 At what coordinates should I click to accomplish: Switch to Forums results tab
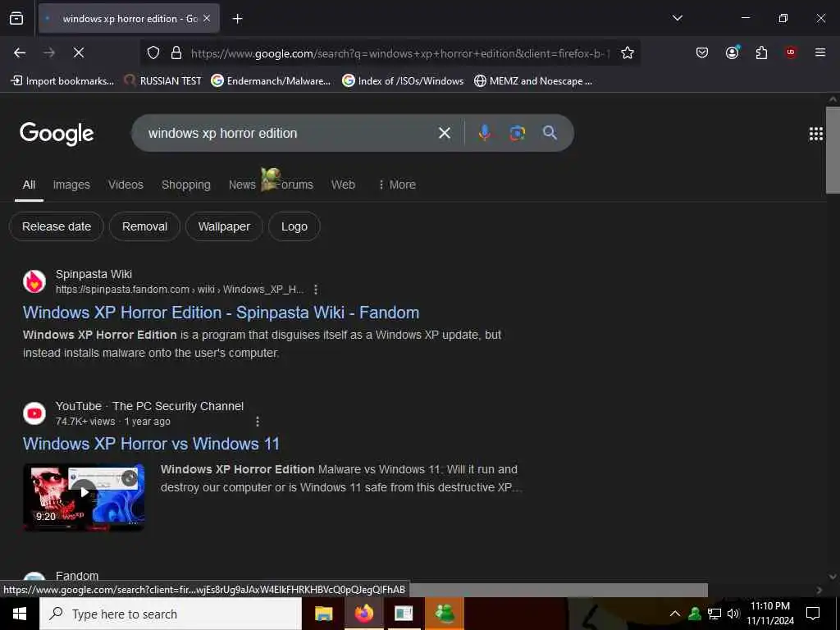(294, 185)
